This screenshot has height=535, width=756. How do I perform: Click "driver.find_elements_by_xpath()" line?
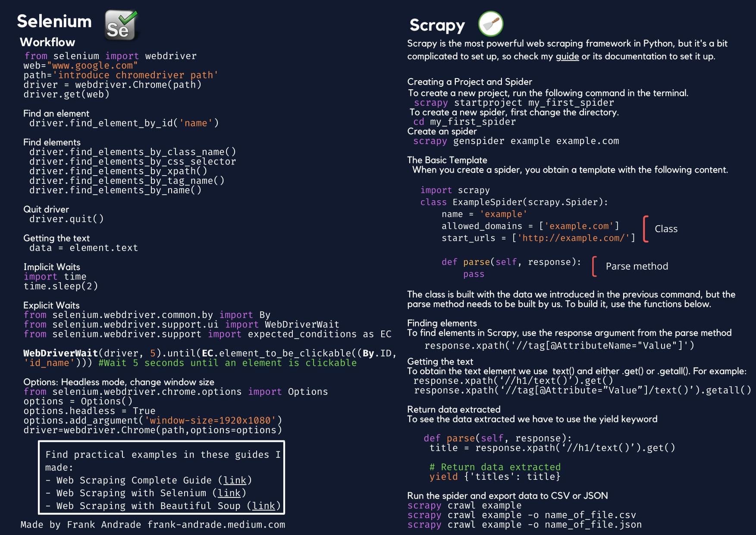tap(118, 171)
